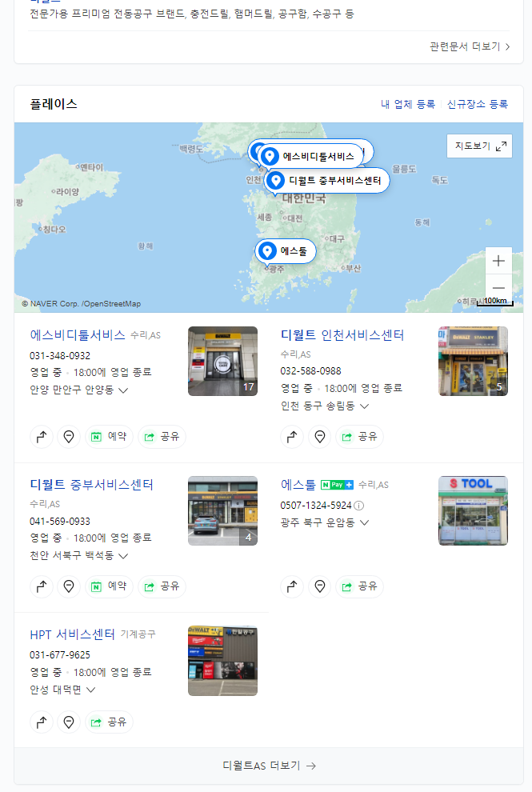The height and width of the screenshot is (792, 532).
Task: Click 내 업체 등록 link
Action: (408, 104)
